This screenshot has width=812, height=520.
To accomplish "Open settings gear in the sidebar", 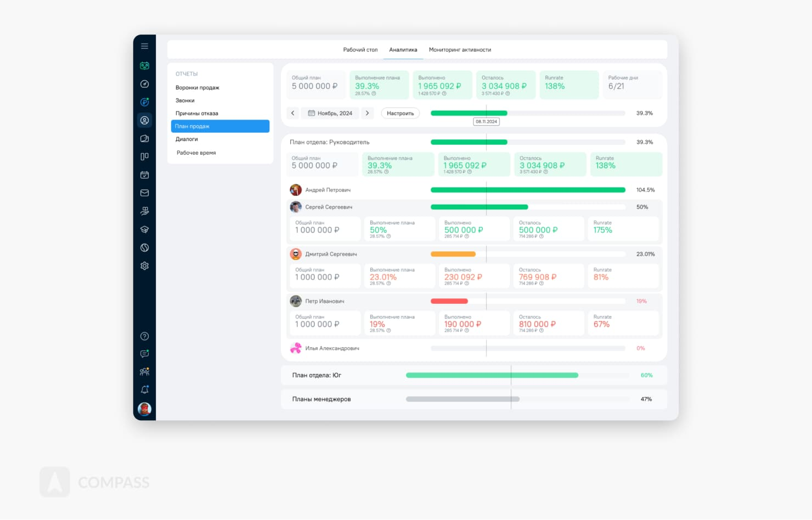I will pyautogui.click(x=144, y=266).
